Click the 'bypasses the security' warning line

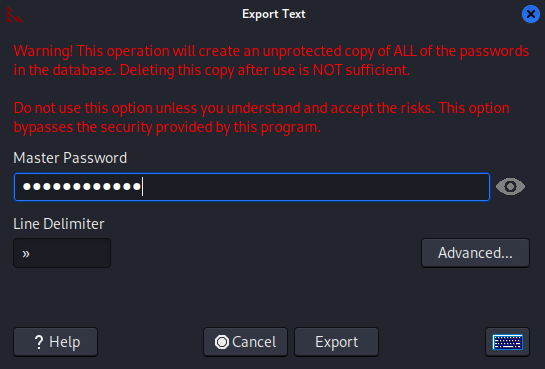point(167,127)
